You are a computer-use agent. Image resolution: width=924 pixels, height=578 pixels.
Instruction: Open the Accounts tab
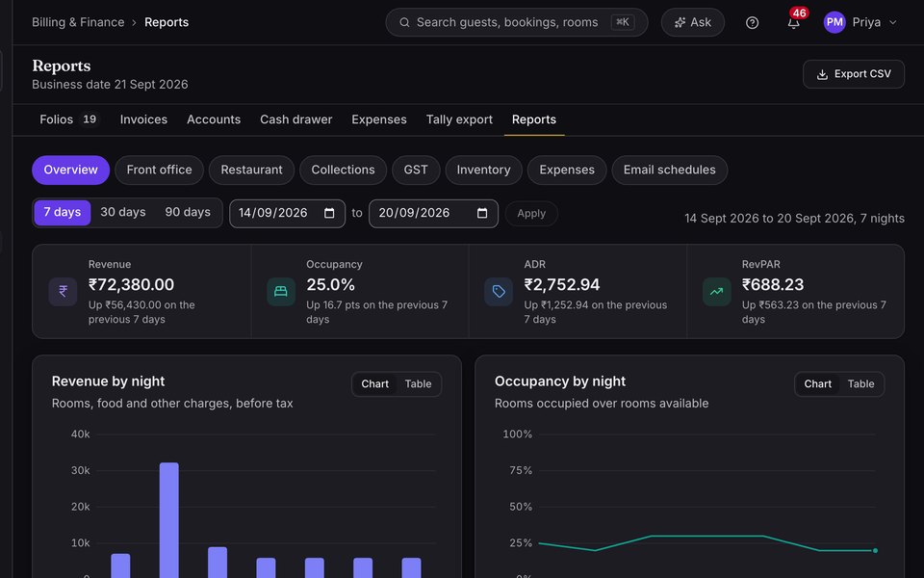(214, 119)
